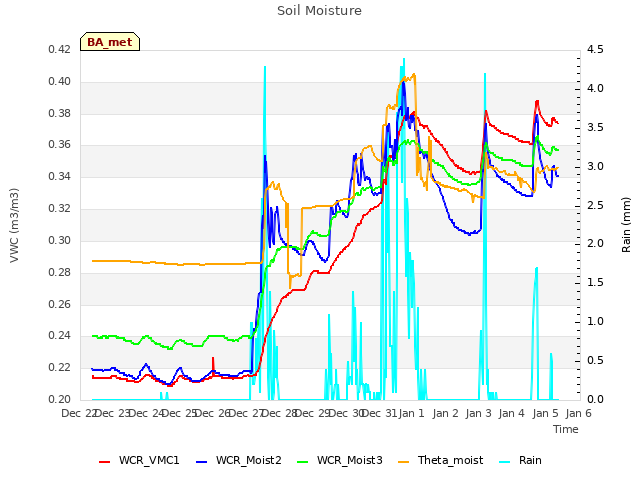Click the 0.20 tick on VWC axis

[x=59, y=399]
